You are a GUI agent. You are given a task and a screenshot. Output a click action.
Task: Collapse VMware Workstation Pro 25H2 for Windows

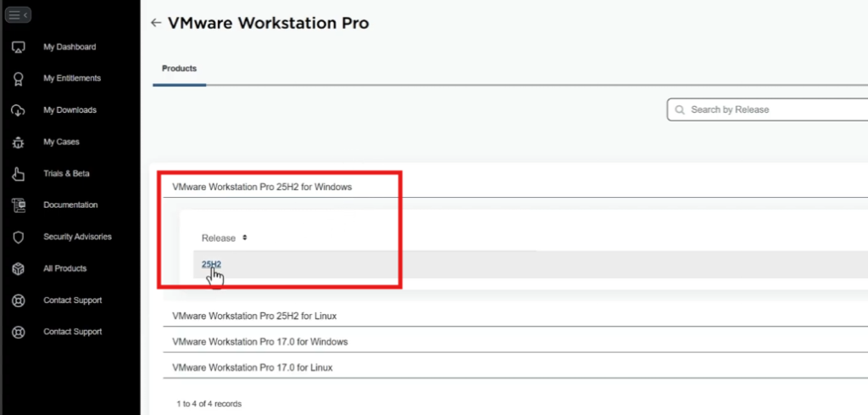262,186
